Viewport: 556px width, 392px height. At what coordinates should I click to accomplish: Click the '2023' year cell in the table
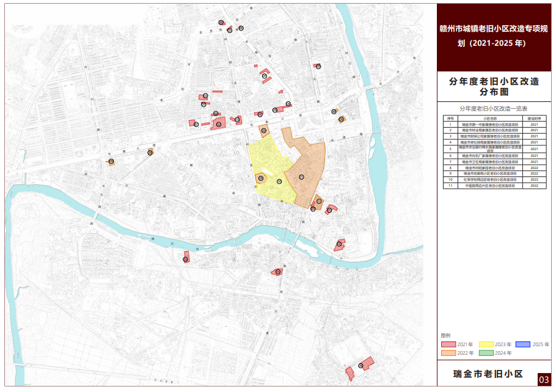coord(534,180)
